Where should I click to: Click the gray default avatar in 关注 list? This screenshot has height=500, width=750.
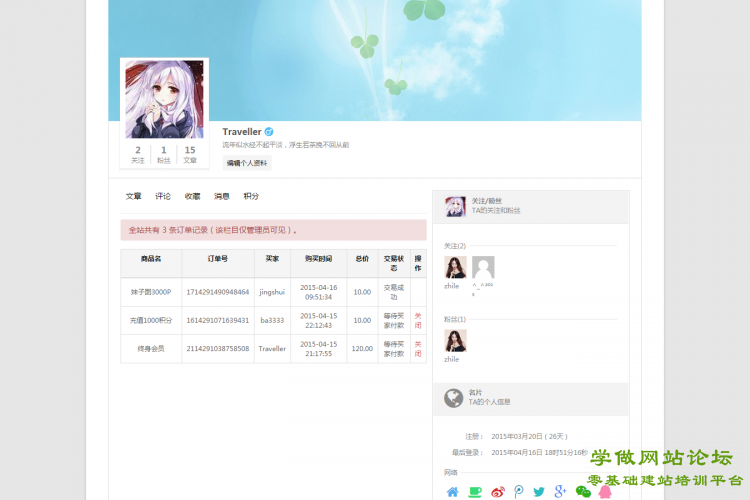[483, 267]
